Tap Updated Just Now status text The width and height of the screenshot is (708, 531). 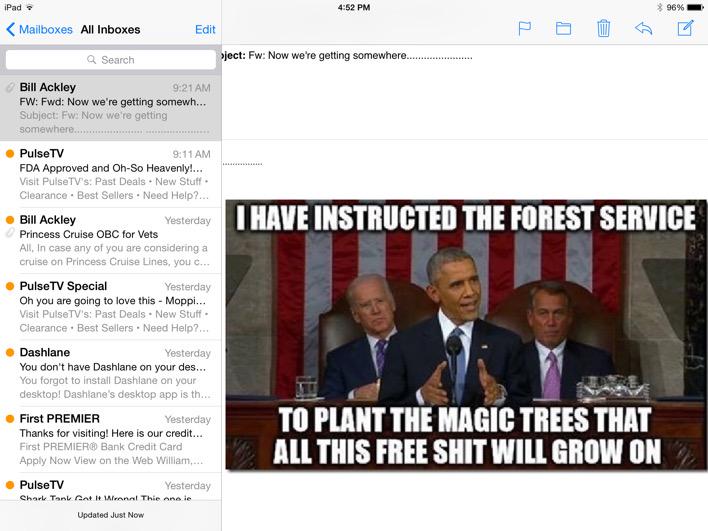(x=111, y=515)
